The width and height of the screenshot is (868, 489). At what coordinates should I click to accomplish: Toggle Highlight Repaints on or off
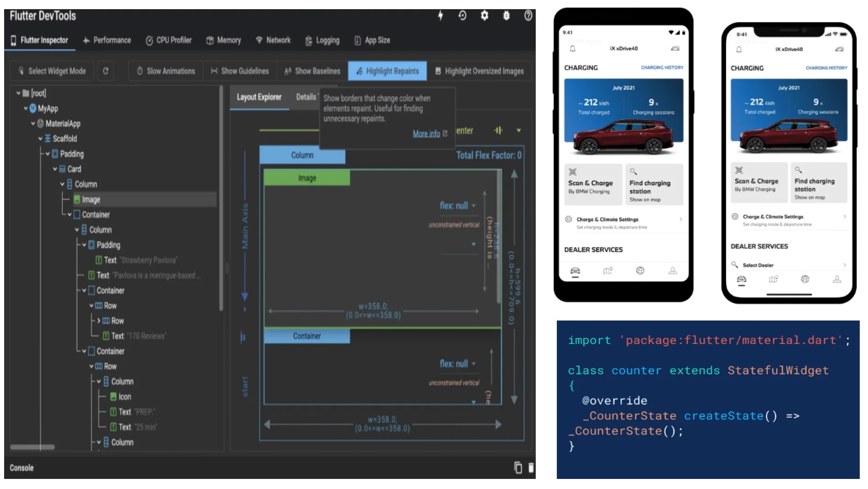tap(387, 71)
